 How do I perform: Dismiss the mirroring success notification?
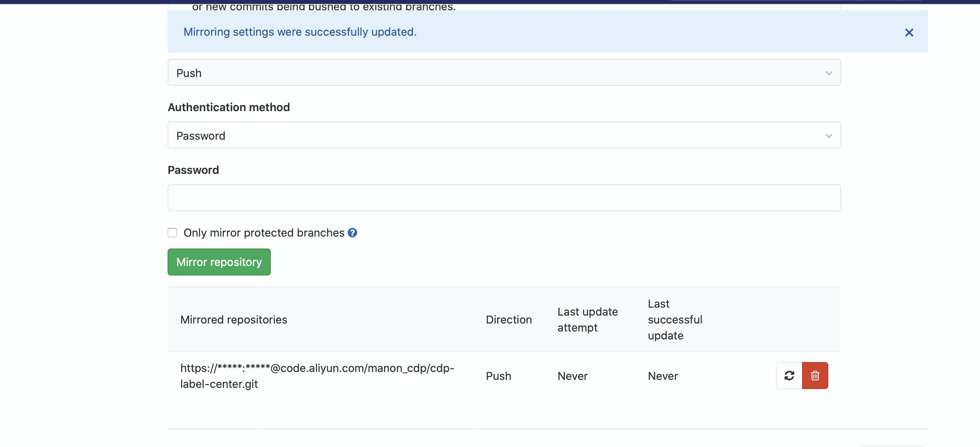(x=909, y=33)
